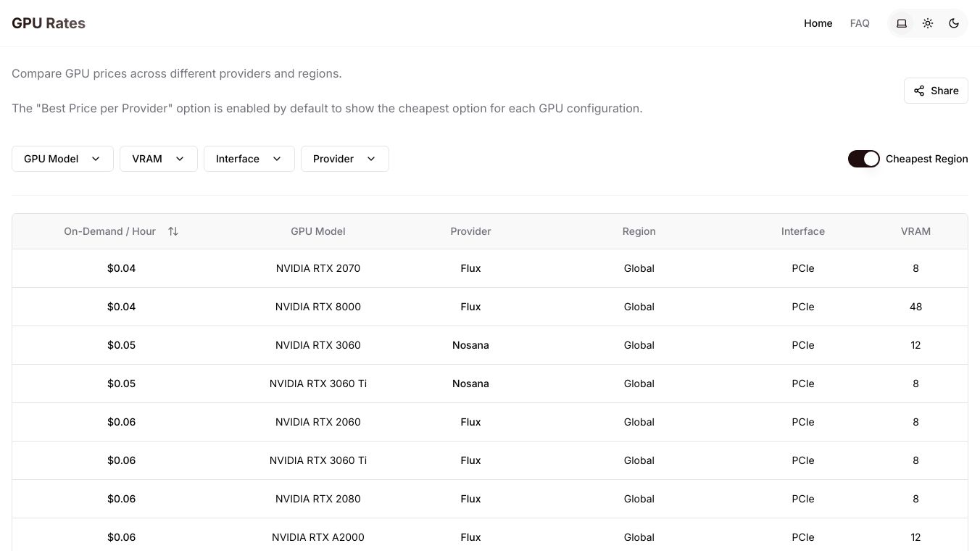Screen dimensions: 980x551
Task: Open the Interface filter dropdown
Action: (249, 159)
